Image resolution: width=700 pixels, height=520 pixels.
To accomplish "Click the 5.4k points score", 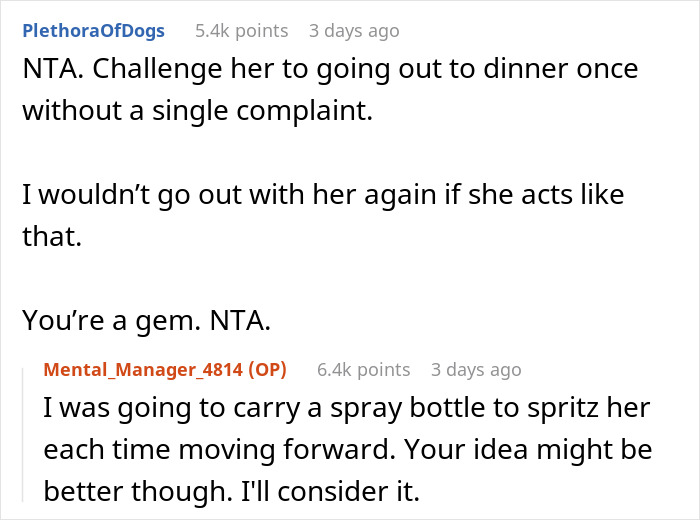I will (x=241, y=31).
